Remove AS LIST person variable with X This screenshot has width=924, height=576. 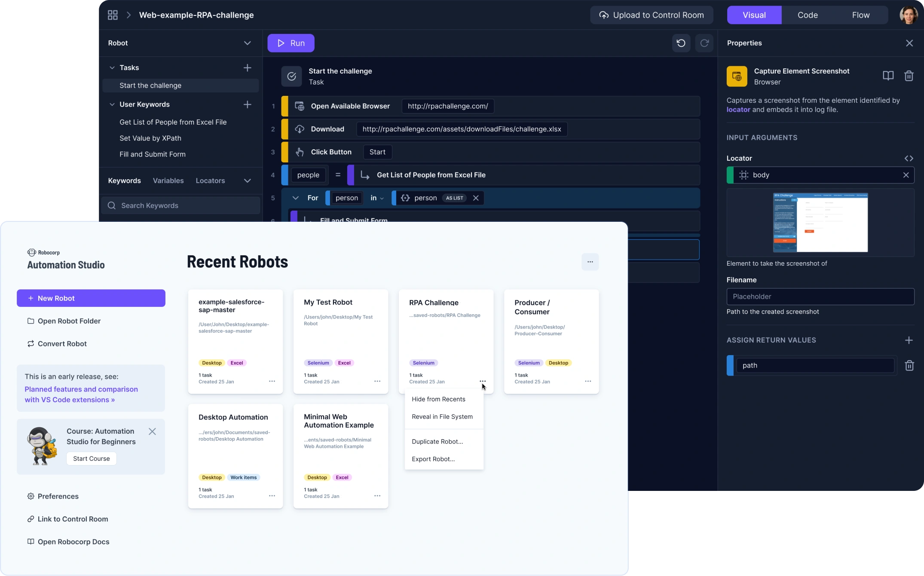(x=476, y=198)
